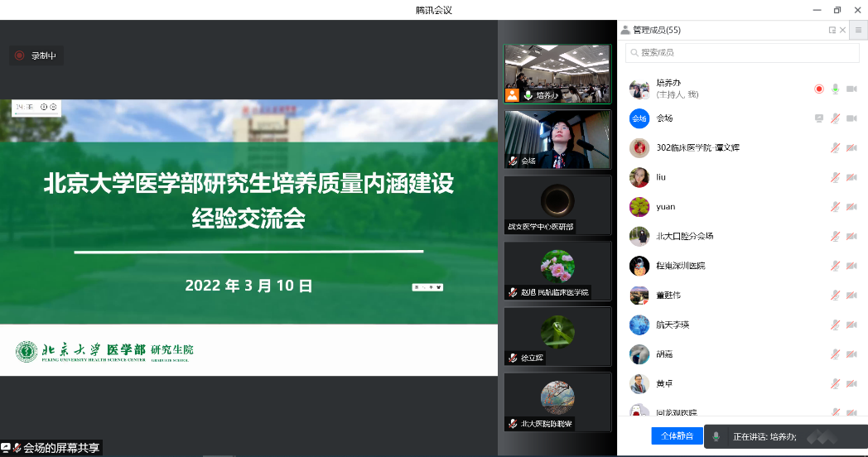
Task: Toggle camera of 会场 in member list
Action: point(851,118)
